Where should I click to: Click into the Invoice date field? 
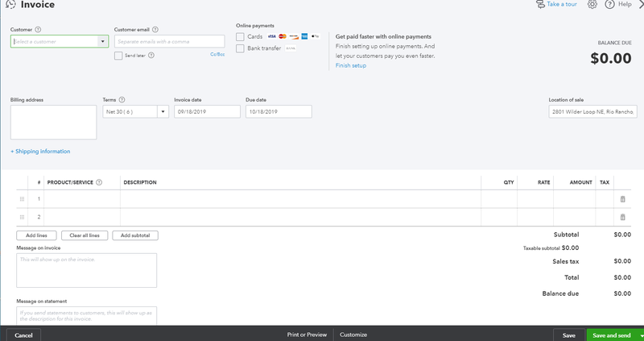(x=207, y=112)
